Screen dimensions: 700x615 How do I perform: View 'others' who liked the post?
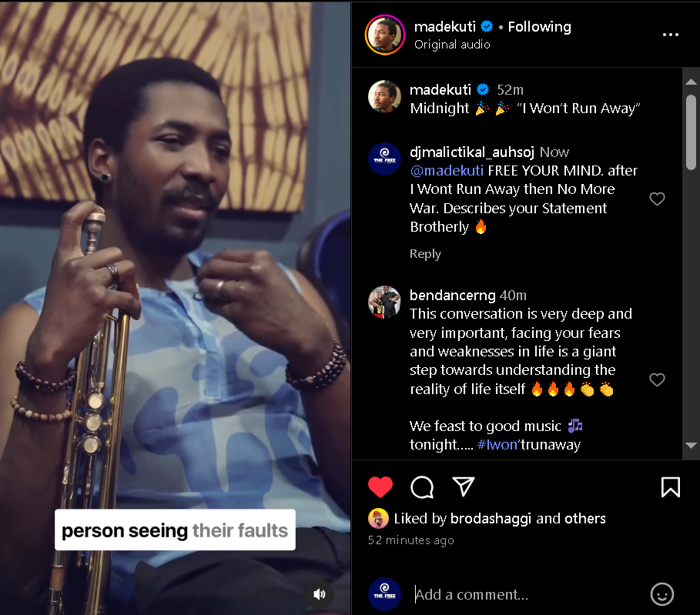(585, 519)
